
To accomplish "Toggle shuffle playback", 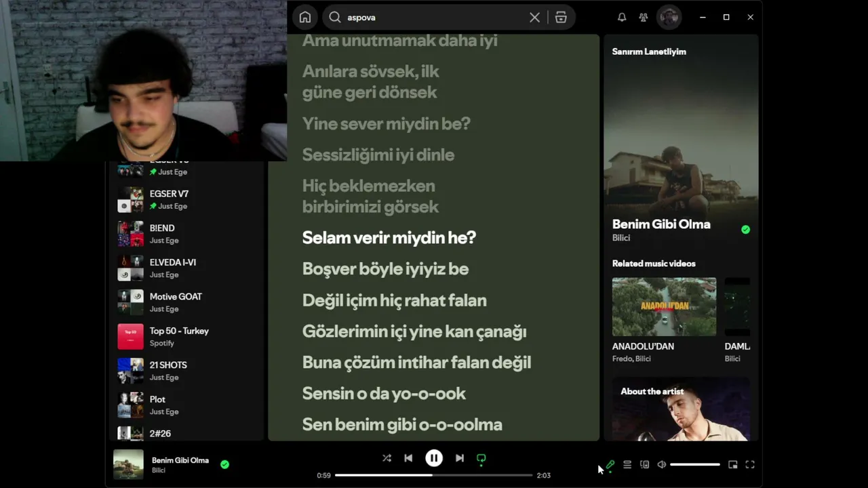I will coord(387,458).
